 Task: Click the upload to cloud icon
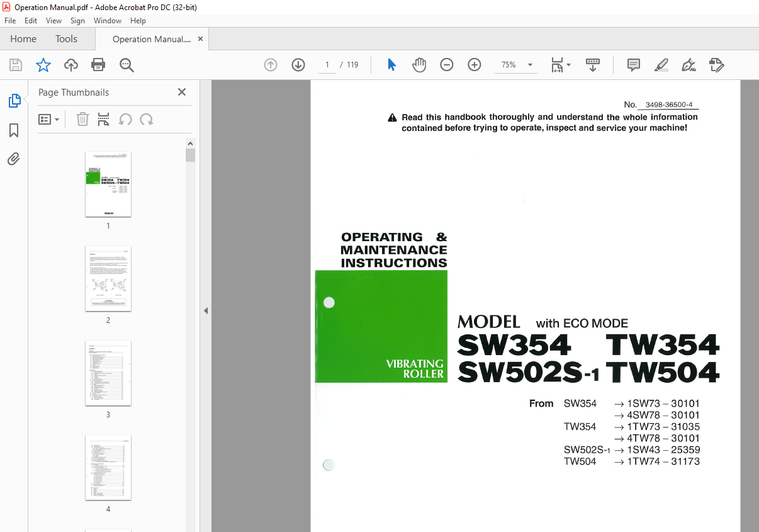[71, 65]
